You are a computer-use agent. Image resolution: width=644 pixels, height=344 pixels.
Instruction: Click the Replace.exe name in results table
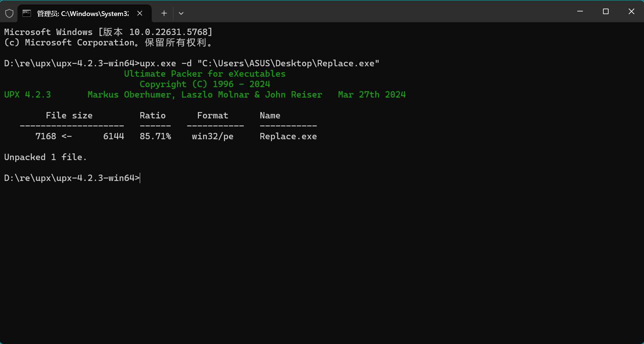(288, 136)
